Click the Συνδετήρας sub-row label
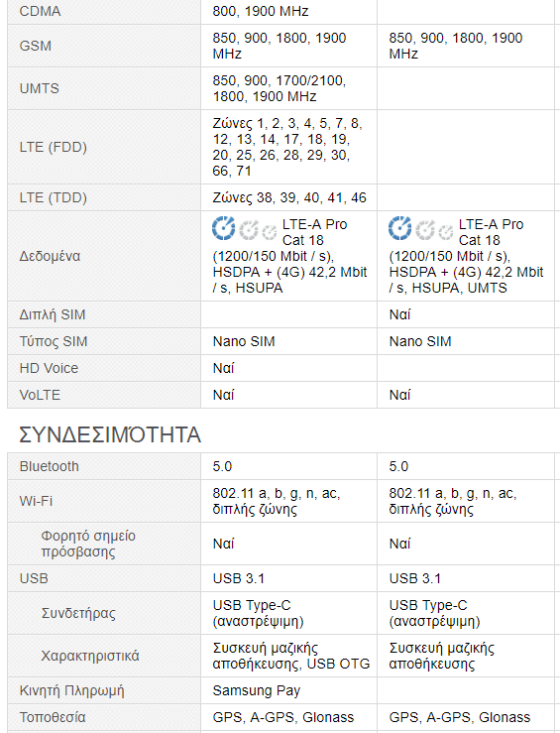The image size is (560, 733). (x=78, y=613)
